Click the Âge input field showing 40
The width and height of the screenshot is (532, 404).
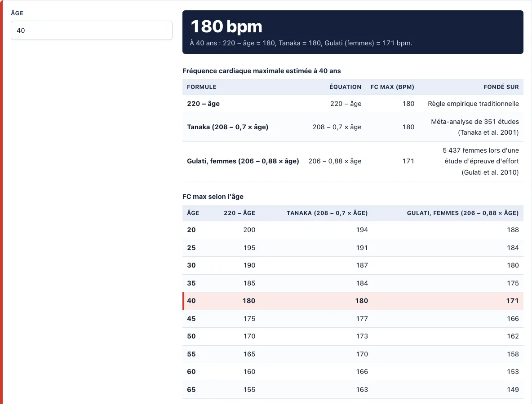pyautogui.click(x=92, y=30)
